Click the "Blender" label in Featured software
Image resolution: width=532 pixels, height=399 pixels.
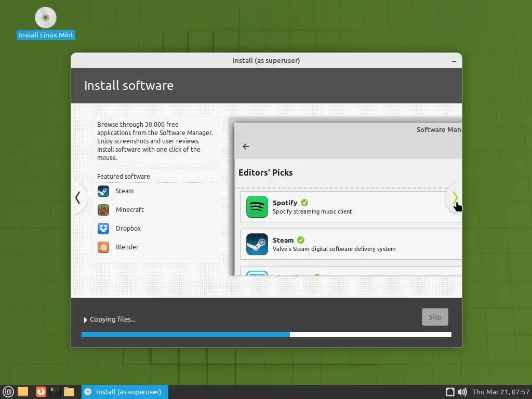tap(127, 247)
